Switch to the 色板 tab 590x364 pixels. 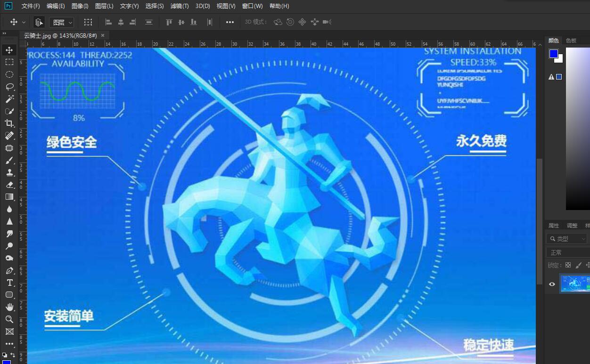pyautogui.click(x=571, y=40)
